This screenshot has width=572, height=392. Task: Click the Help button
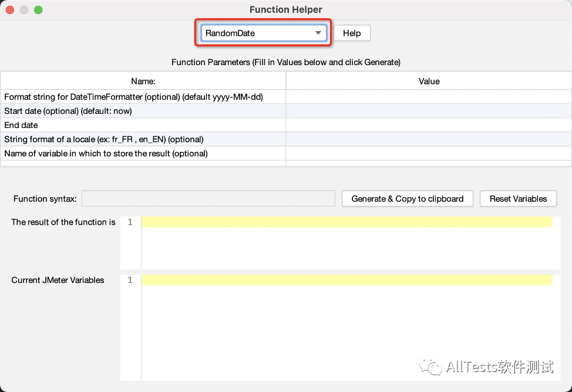[352, 33]
